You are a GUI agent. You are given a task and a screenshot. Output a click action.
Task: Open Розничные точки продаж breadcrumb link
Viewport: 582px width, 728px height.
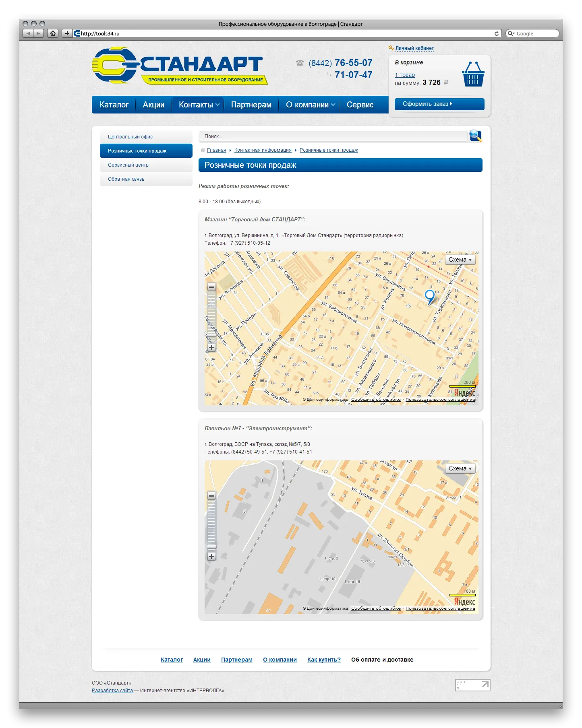coord(329,150)
